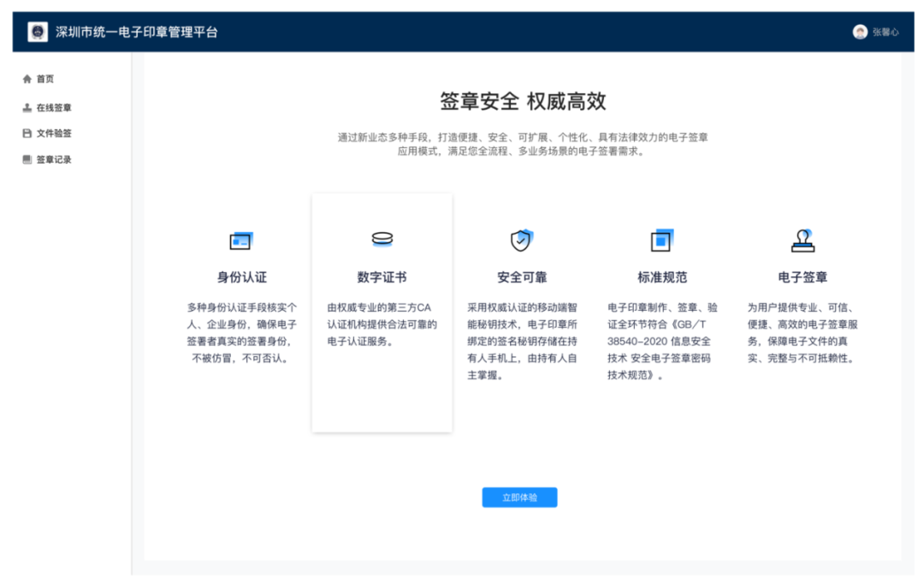Click description mentioning GB/T 38540-2020
Screen dimensions: 924x583
[662, 342]
